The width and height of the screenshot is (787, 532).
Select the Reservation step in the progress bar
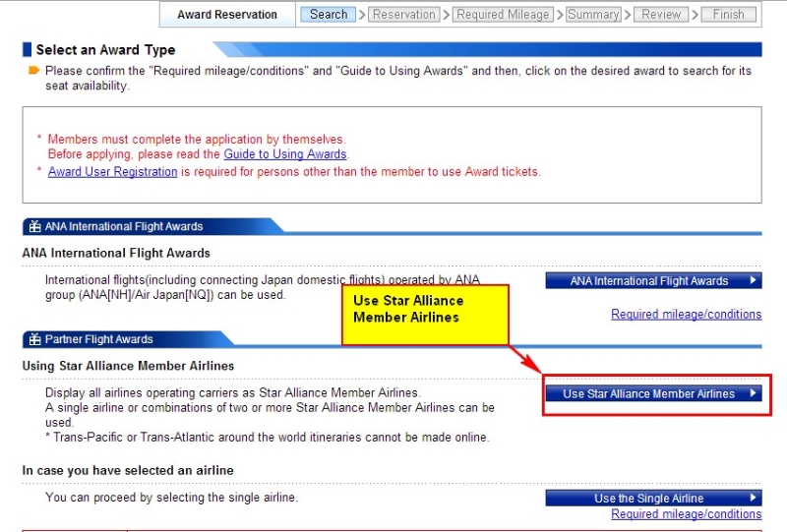[x=404, y=14]
